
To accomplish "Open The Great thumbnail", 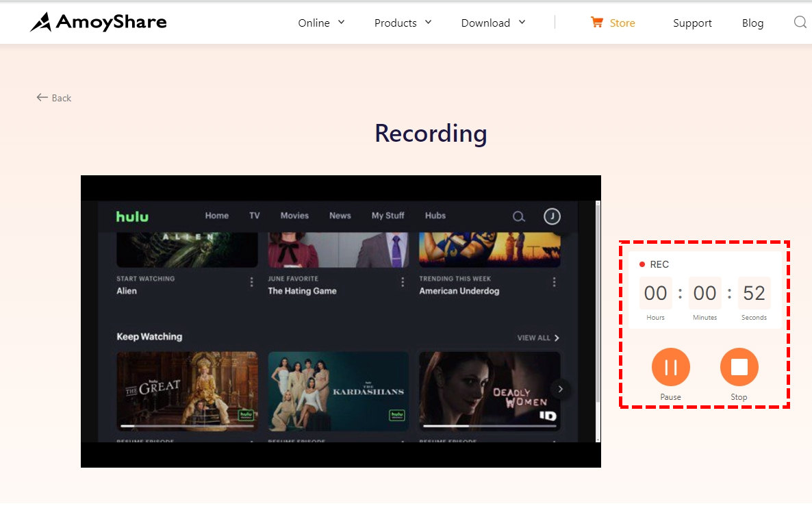I will tap(187, 391).
